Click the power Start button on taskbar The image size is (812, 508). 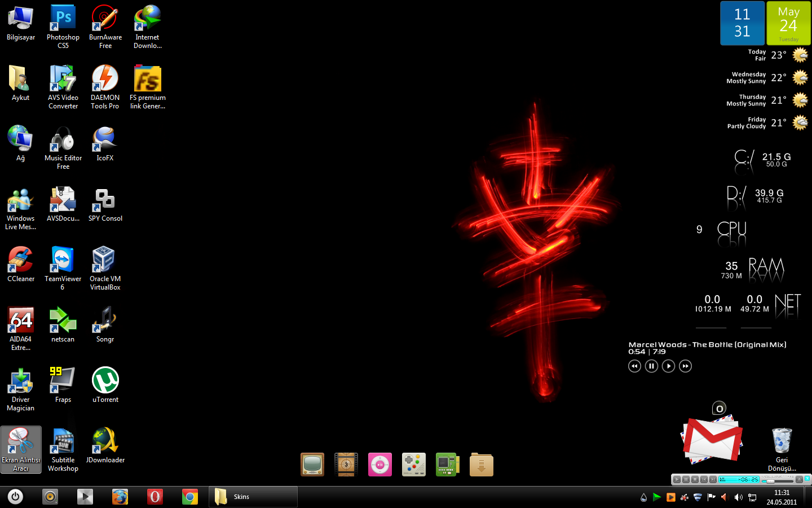point(15,497)
